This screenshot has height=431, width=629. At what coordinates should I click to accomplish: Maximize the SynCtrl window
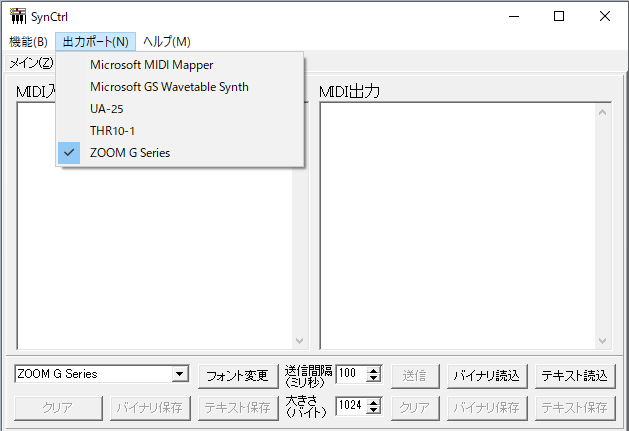[x=559, y=16]
